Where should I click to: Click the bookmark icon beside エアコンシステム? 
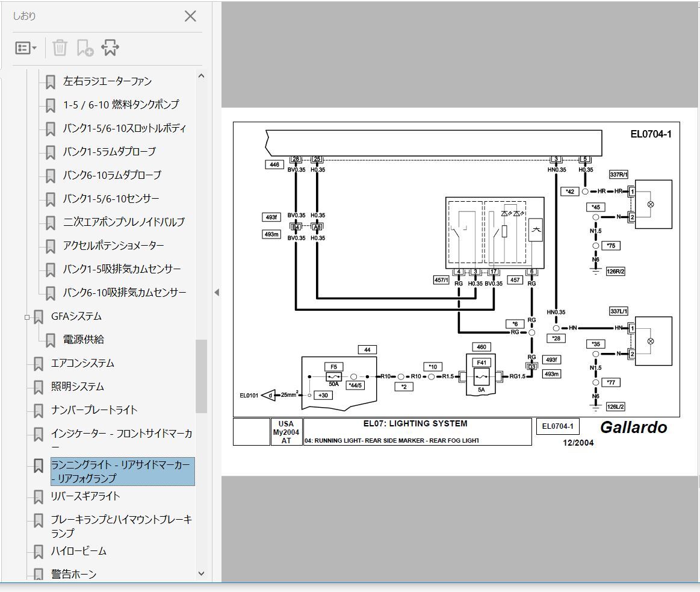point(39,364)
